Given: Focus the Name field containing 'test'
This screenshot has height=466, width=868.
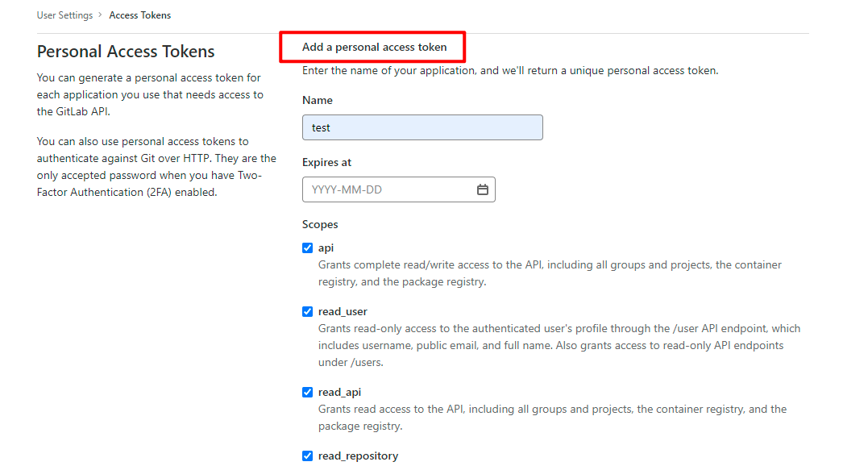Looking at the screenshot, I should 422,127.
